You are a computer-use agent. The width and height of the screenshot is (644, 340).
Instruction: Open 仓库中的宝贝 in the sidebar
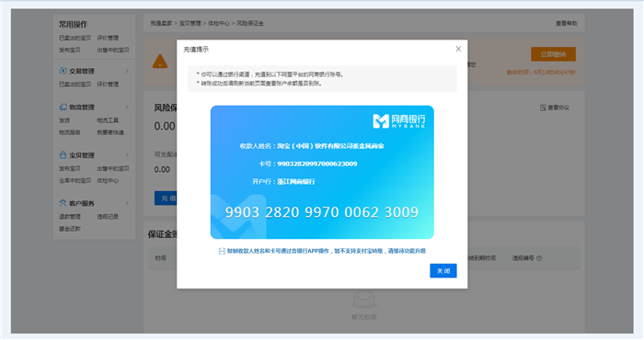pos(75,180)
